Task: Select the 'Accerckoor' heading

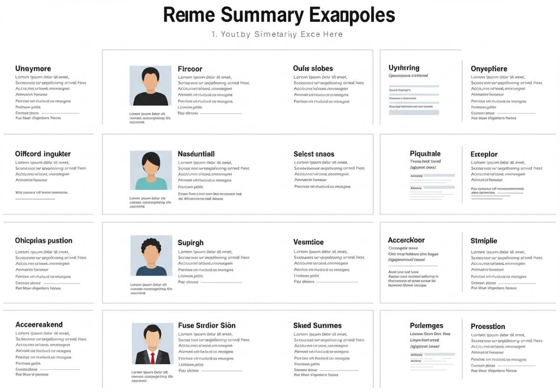Action: click(x=406, y=240)
